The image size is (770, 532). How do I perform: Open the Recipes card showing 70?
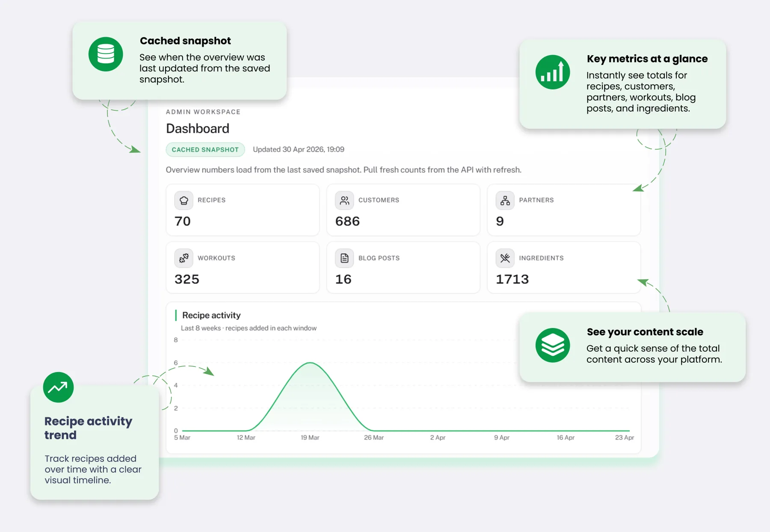243,210
